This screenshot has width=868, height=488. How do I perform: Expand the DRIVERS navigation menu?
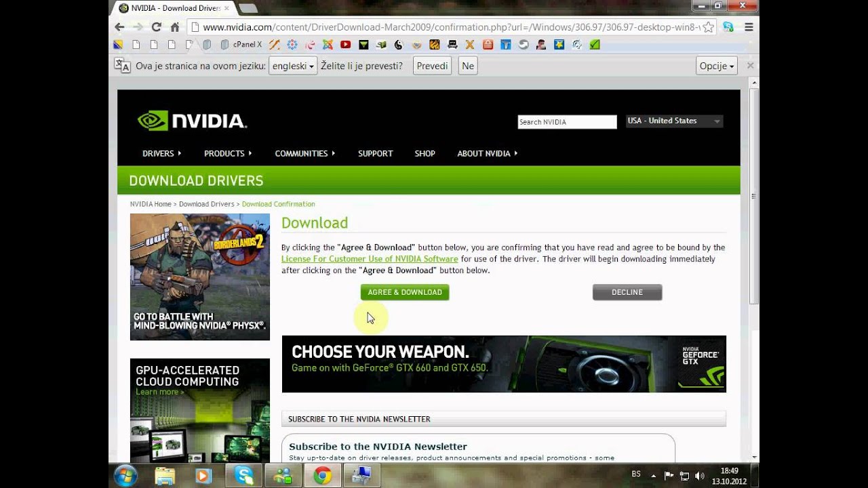point(161,153)
